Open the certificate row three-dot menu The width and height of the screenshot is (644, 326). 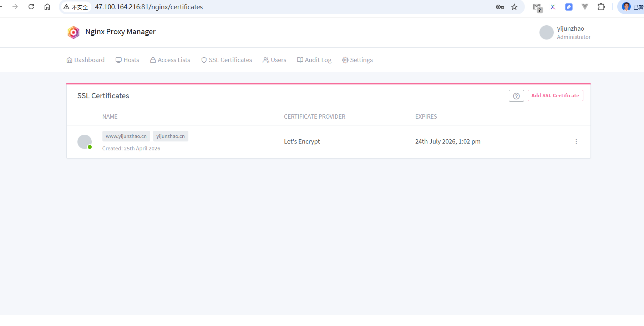click(x=576, y=141)
